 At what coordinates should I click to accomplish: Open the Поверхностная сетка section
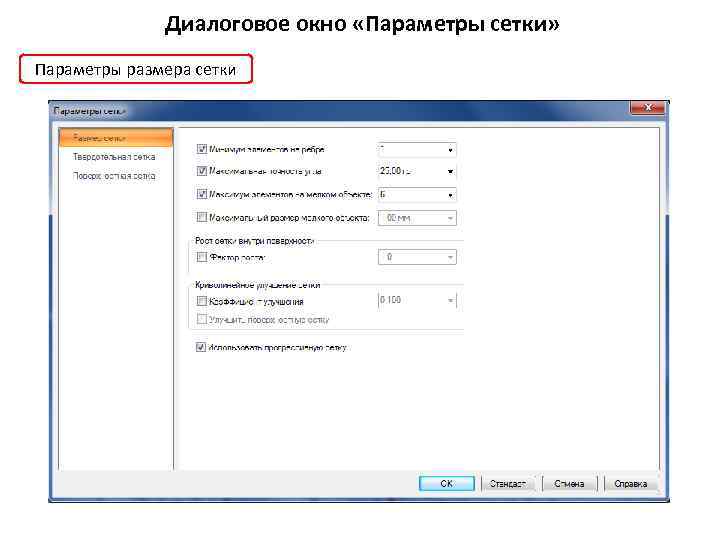click(x=114, y=176)
